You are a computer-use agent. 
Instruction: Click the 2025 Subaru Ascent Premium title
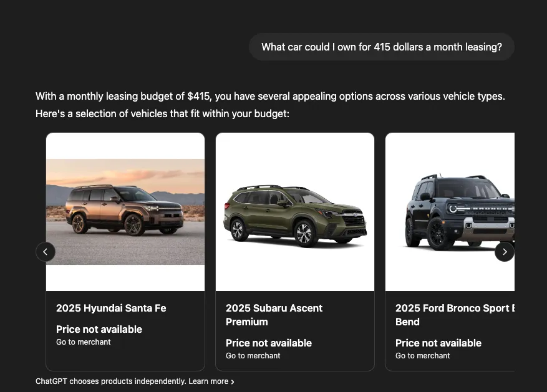(274, 315)
